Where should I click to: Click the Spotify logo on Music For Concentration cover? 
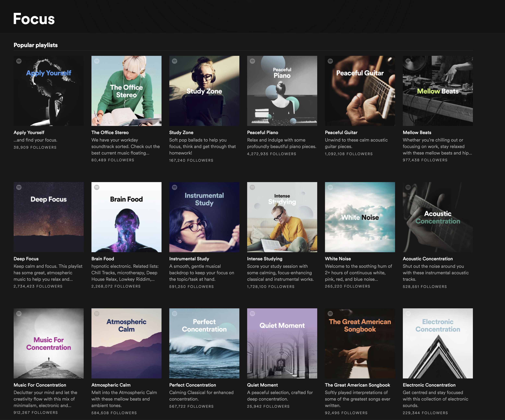pos(19,314)
